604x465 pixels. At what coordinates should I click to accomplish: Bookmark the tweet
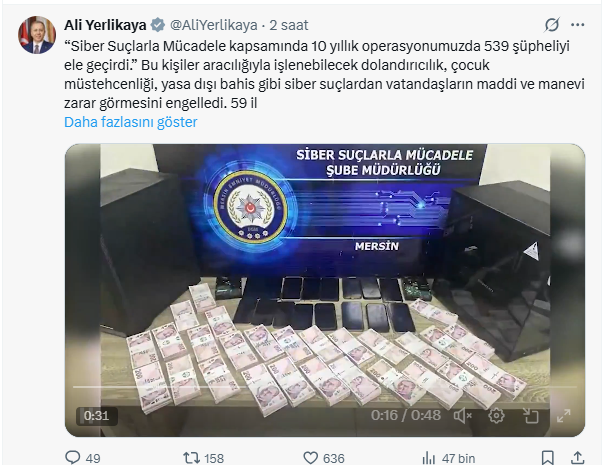[547, 458]
